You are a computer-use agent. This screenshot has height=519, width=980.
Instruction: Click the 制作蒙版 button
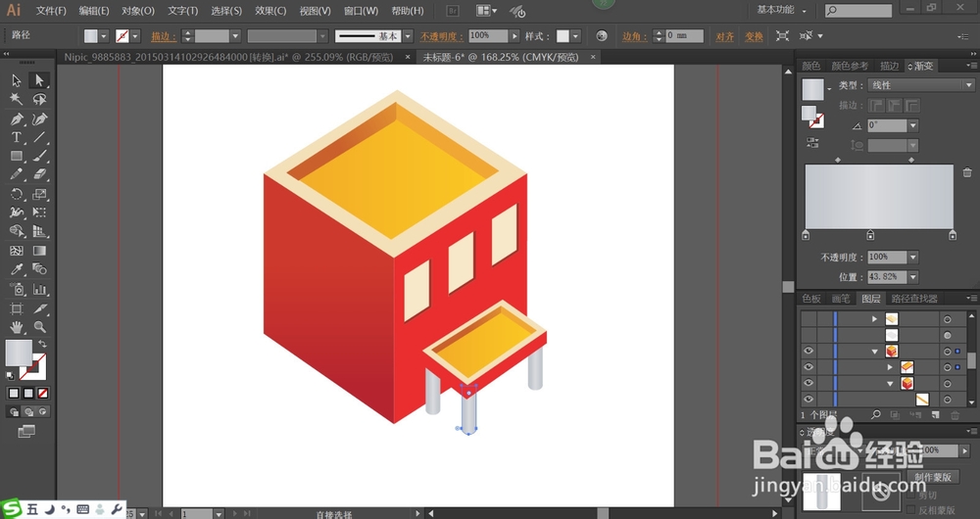[933, 477]
